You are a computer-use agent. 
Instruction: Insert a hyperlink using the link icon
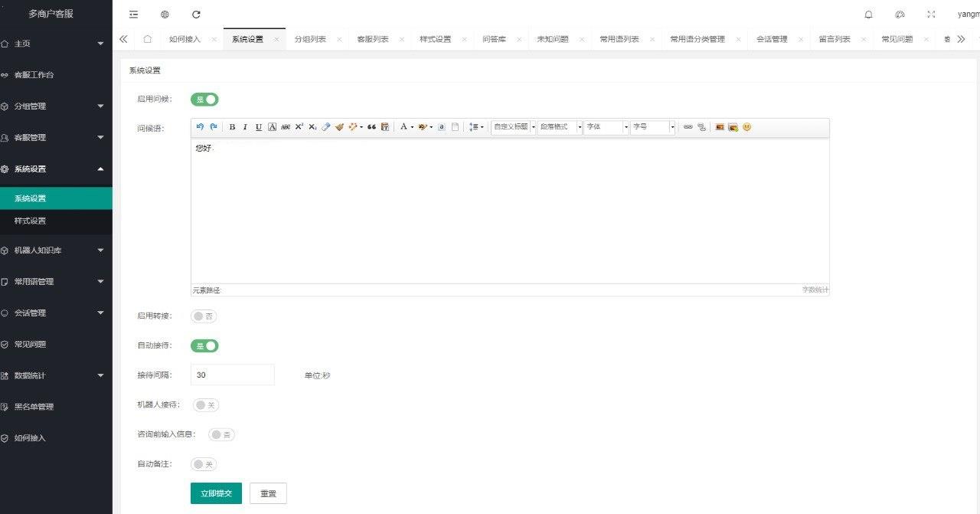click(688, 127)
